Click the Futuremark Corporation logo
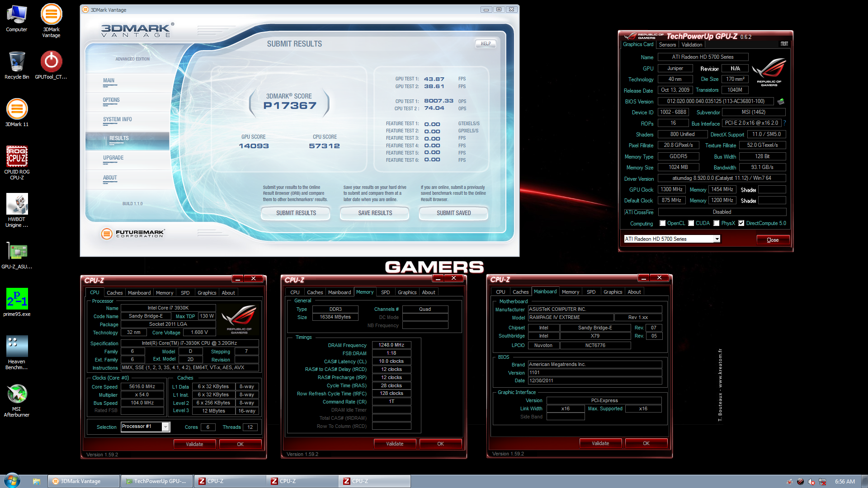This screenshot has height=488, width=868. tap(133, 233)
